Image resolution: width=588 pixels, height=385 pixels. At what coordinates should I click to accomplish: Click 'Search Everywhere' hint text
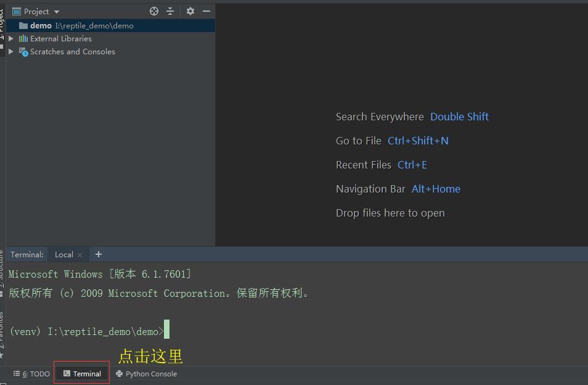pyautogui.click(x=380, y=117)
